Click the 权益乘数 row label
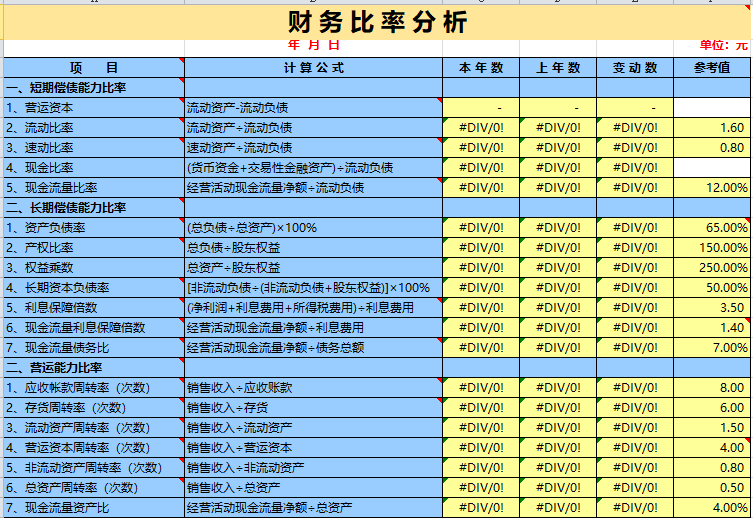 tap(93, 268)
